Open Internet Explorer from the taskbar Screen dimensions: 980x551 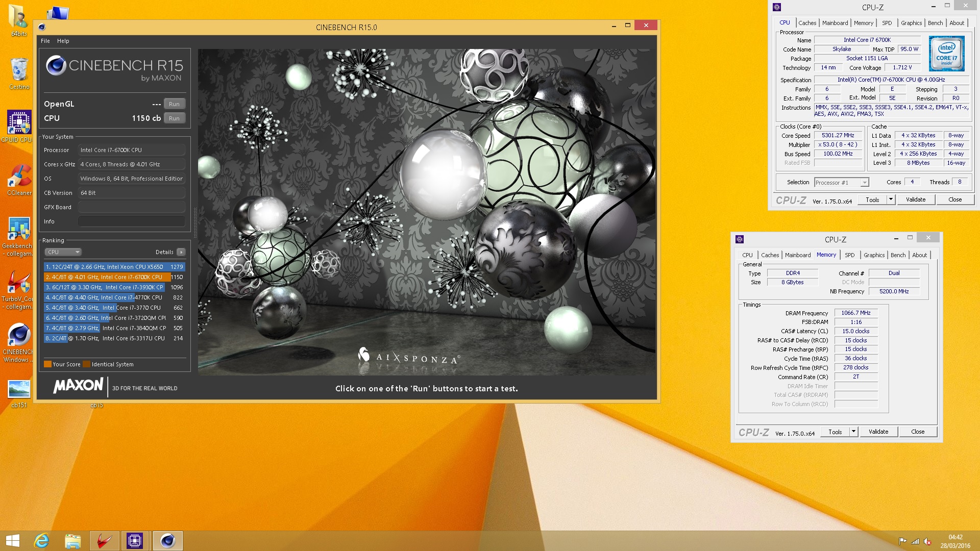pos(41,541)
